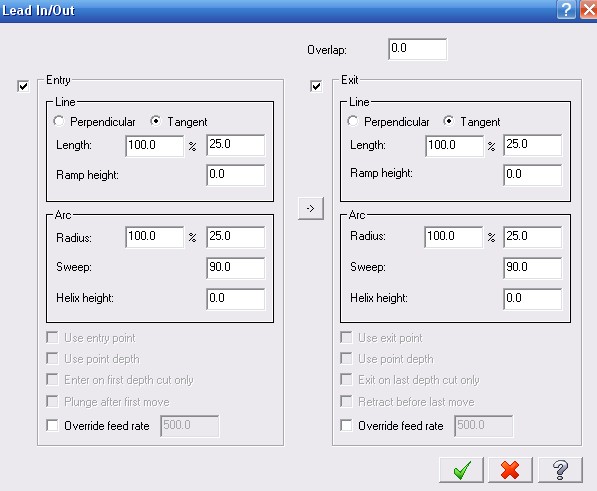This screenshot has width=597, height=491.
Task: Click Entry arc Radius percent field
Action: [155, 237]
